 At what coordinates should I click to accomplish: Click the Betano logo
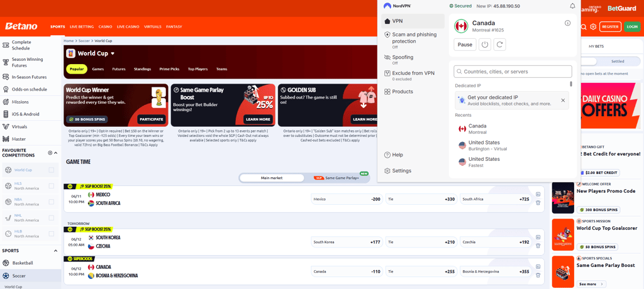(x=21, y=26)
